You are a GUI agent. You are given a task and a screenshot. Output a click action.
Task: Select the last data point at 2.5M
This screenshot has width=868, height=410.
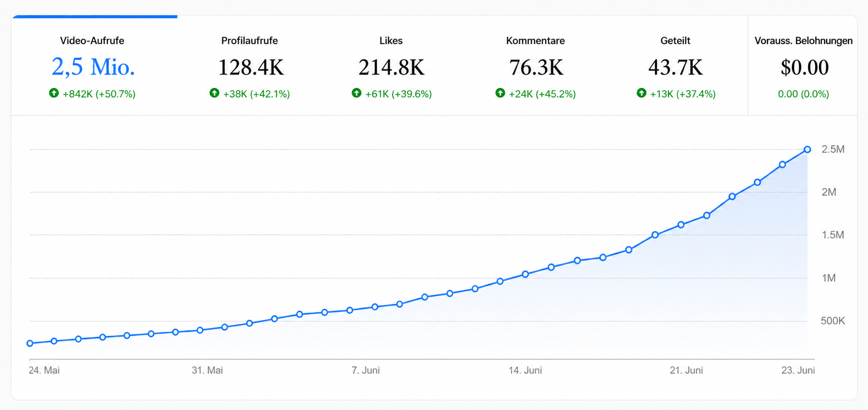807,150
